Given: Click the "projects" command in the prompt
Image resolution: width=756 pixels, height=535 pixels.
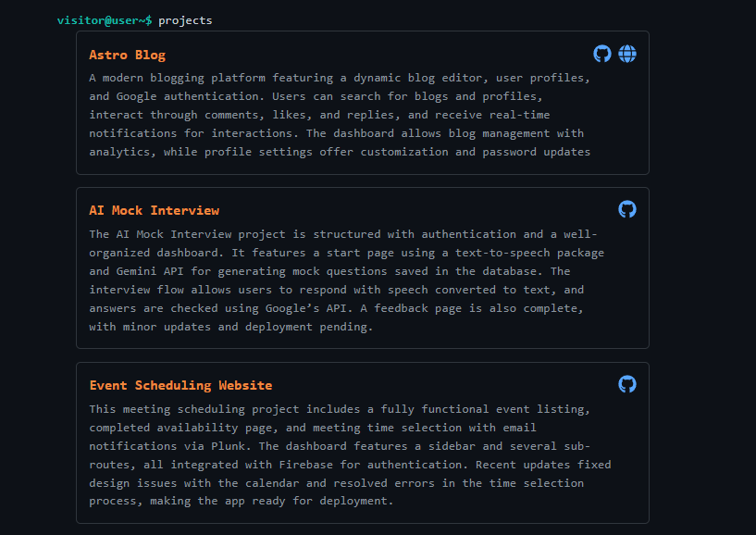Looking at the screenshot, I should pyautogui.click(x=185, y=19).
